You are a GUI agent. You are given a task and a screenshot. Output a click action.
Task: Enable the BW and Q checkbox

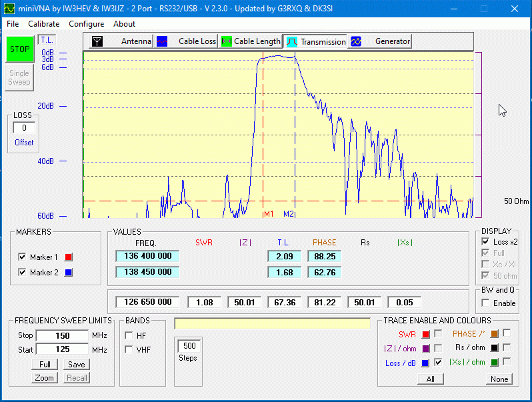click(485, 303)
